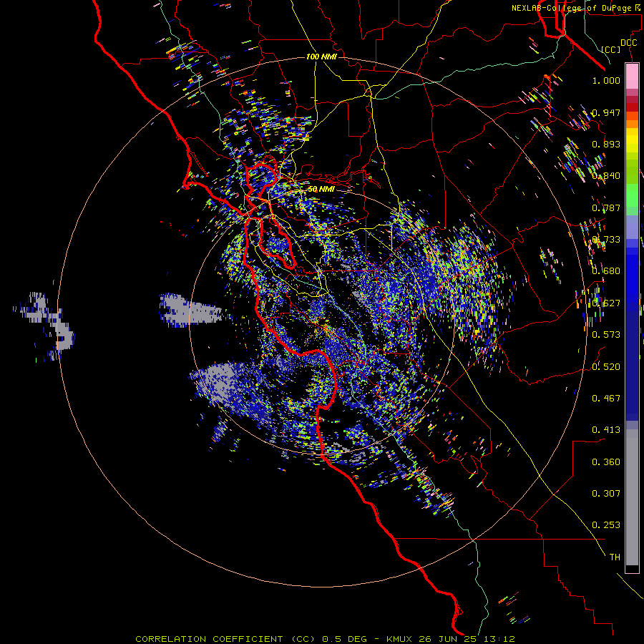This screenshot has width=644, height=644.
Task: Select the 0.520 legend value
Action: [606, 366]
